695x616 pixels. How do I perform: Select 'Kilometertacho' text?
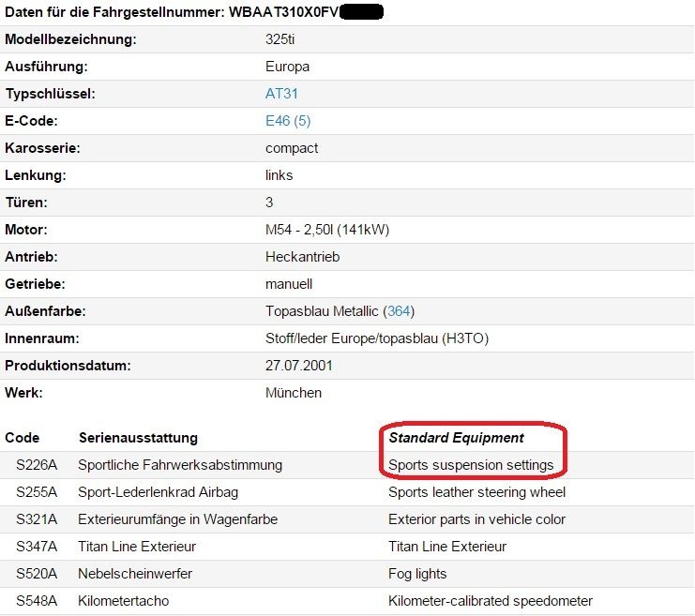tap(124, 601)
